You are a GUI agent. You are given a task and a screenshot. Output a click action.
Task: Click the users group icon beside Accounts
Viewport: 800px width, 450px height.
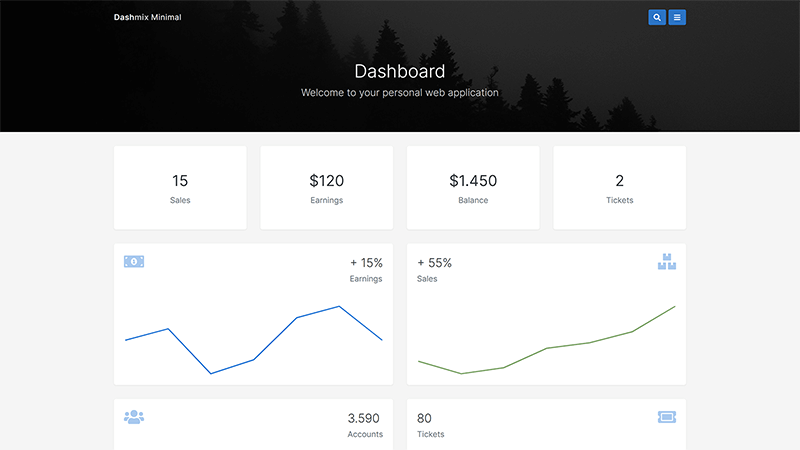tap(134, 416)
